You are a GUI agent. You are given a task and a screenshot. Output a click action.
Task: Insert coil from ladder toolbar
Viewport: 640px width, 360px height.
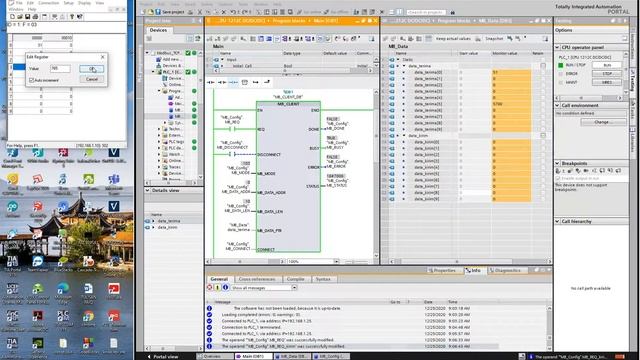tap(233, 82)
